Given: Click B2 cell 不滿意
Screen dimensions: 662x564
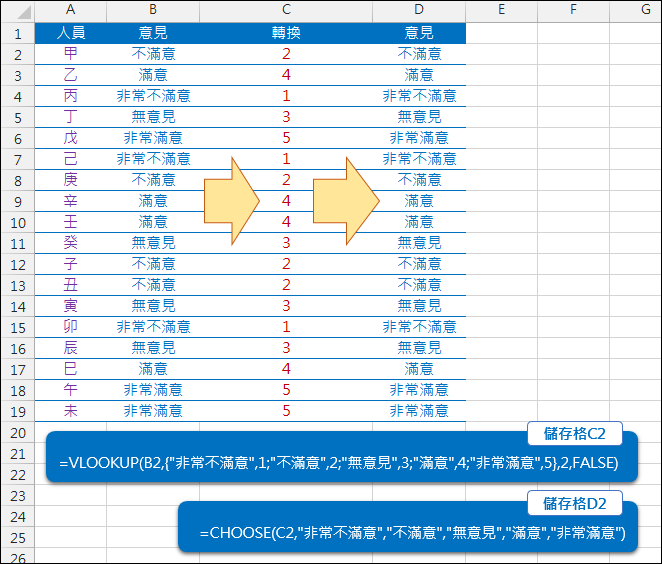Looking at the screenshot, I should 153,54.
